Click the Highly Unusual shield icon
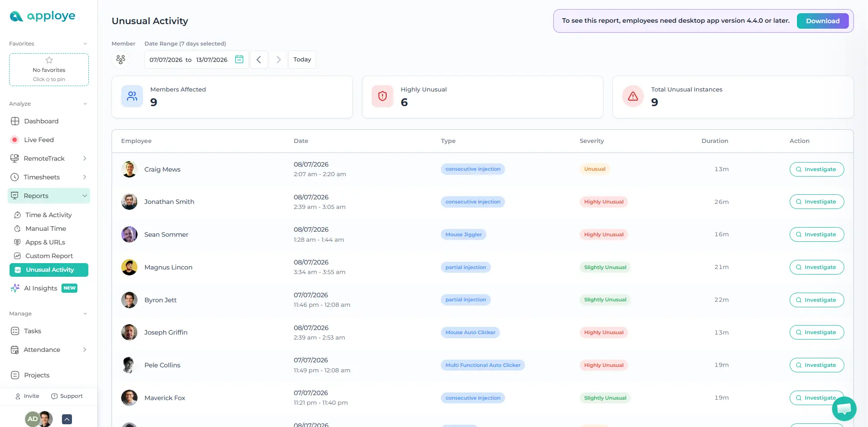This screenshot has height=427, width=868. (x=383, y=96)
